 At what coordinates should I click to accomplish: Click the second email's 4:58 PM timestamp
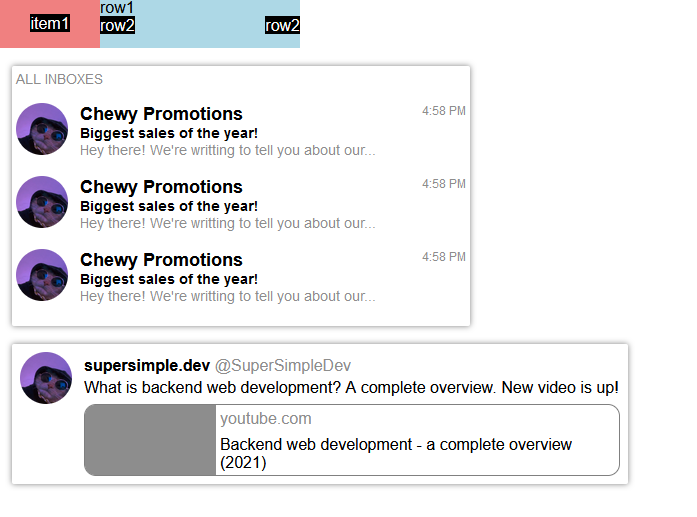(x=444, y=184)
